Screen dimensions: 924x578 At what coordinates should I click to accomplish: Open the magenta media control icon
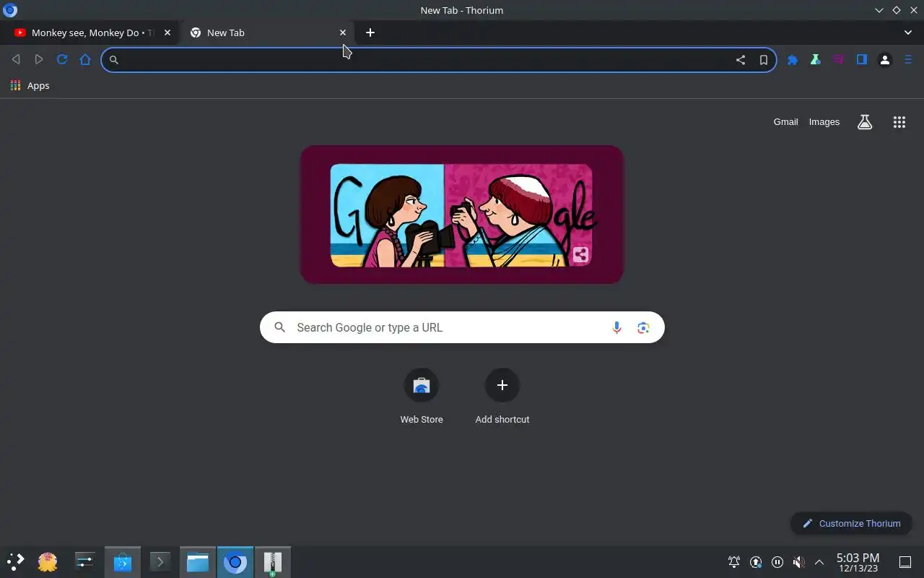tap(839, 60)
